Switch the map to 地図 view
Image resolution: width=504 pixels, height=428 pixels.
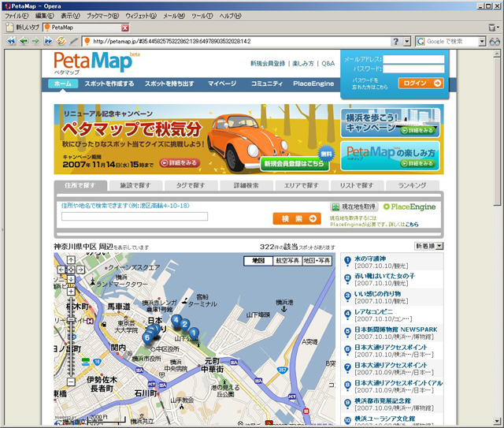point(258,261)
